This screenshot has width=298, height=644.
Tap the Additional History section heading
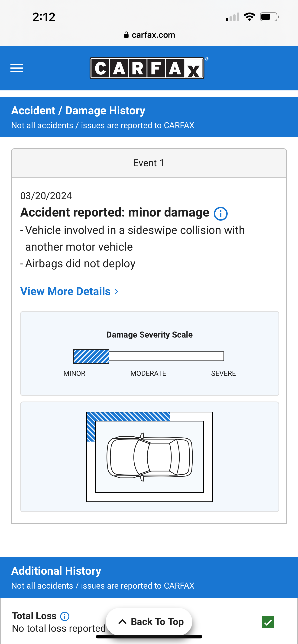[x=56, y=571]
